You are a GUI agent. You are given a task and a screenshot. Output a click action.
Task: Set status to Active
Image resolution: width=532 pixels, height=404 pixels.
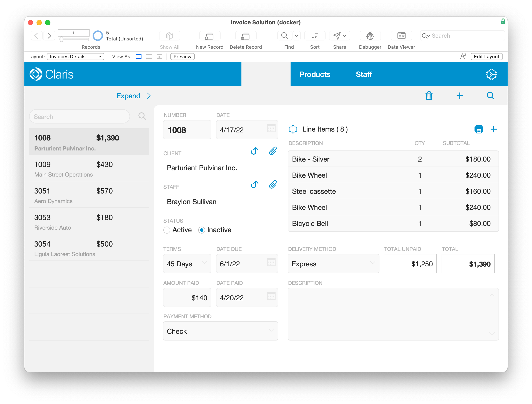[167, 230]
